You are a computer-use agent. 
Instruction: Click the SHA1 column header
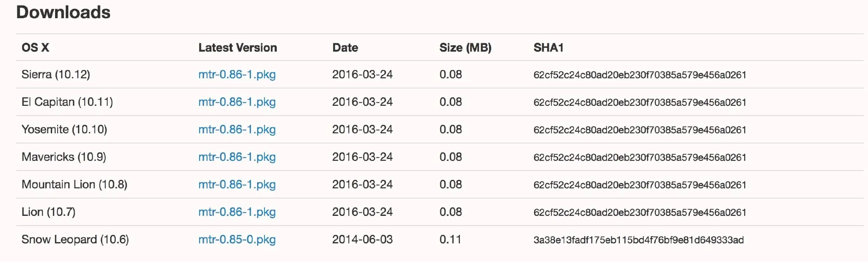tap(548, 47)
